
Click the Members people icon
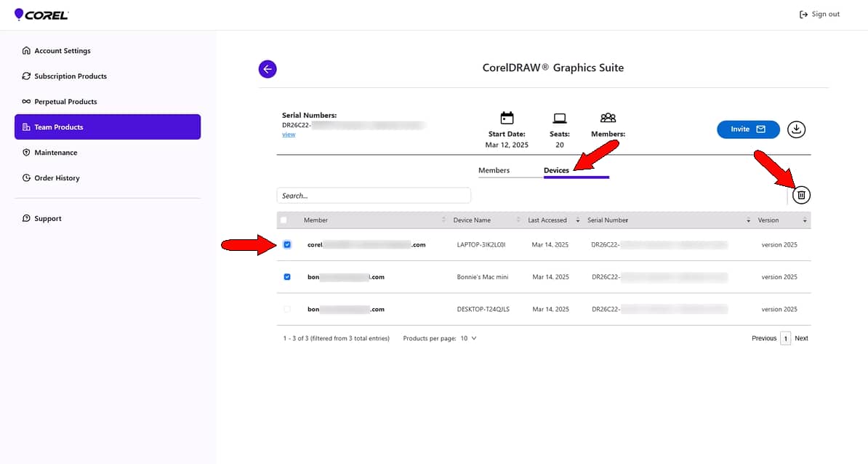click(608, 118)
